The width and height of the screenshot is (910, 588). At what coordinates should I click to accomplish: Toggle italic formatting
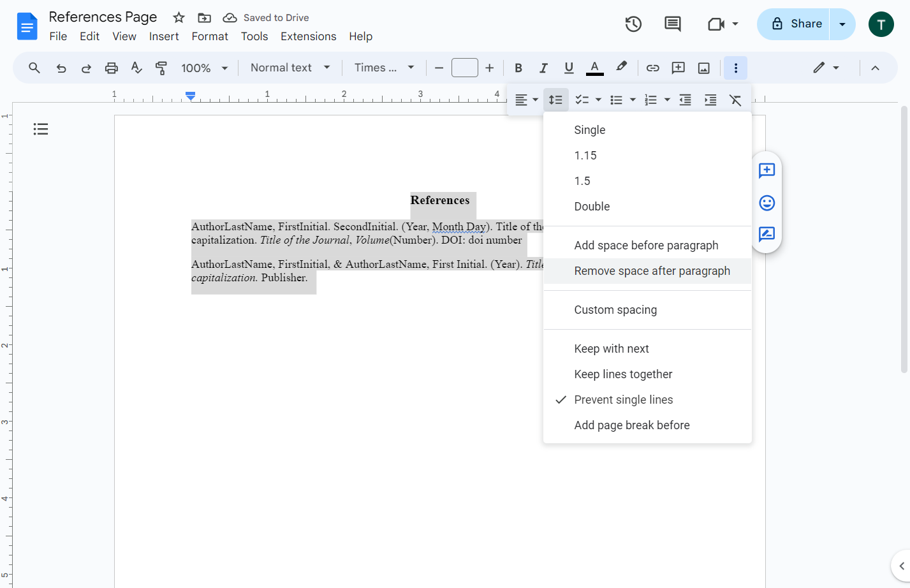click(543, 68)
